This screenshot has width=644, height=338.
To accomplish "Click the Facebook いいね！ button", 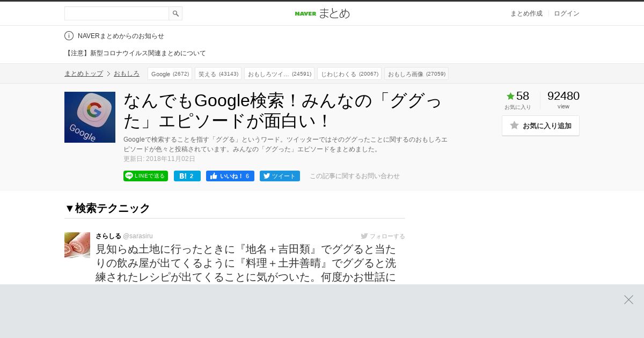I will click(x=230, y=176).
